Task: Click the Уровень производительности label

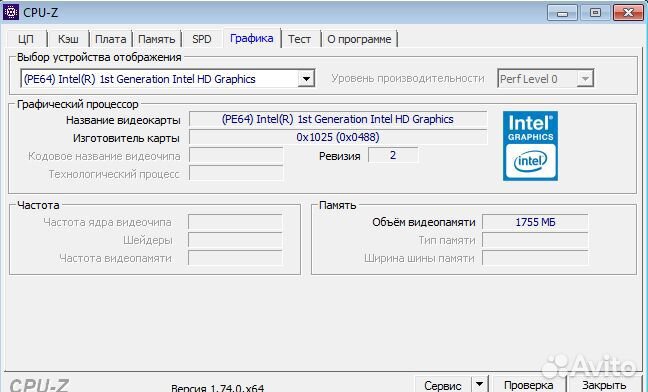Action: [407, 78]
